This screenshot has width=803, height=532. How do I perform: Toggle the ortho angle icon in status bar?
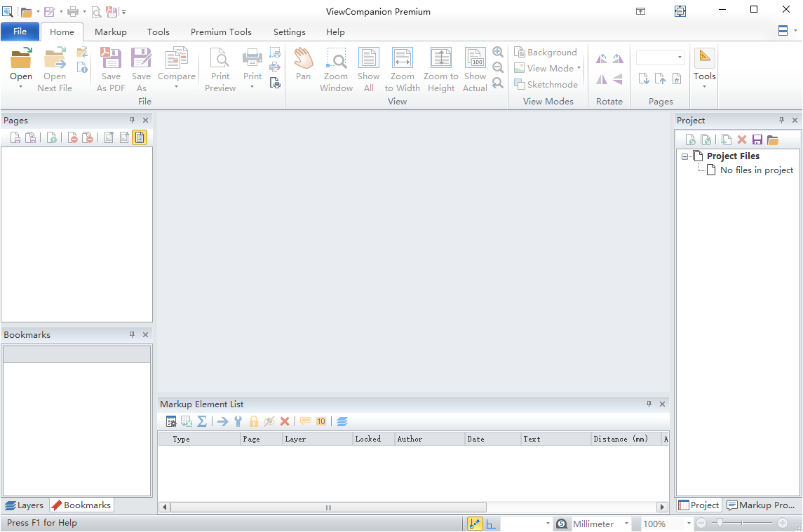(491, 524)
